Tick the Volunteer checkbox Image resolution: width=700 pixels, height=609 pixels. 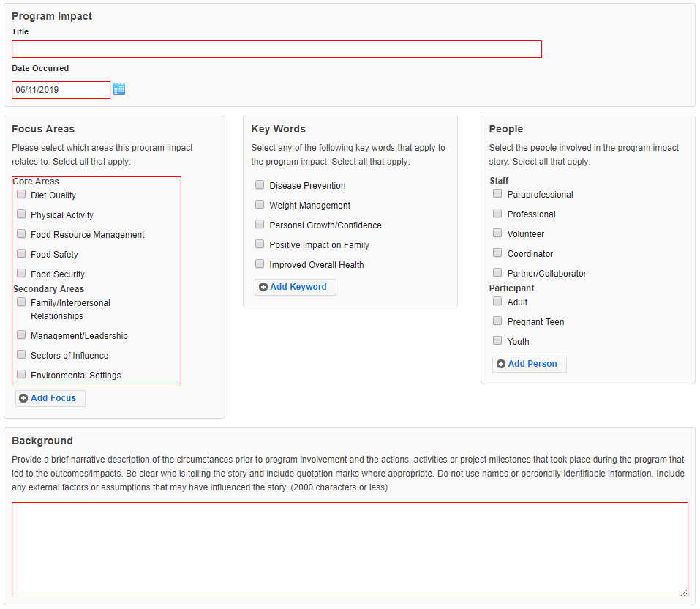click(497, 233)
